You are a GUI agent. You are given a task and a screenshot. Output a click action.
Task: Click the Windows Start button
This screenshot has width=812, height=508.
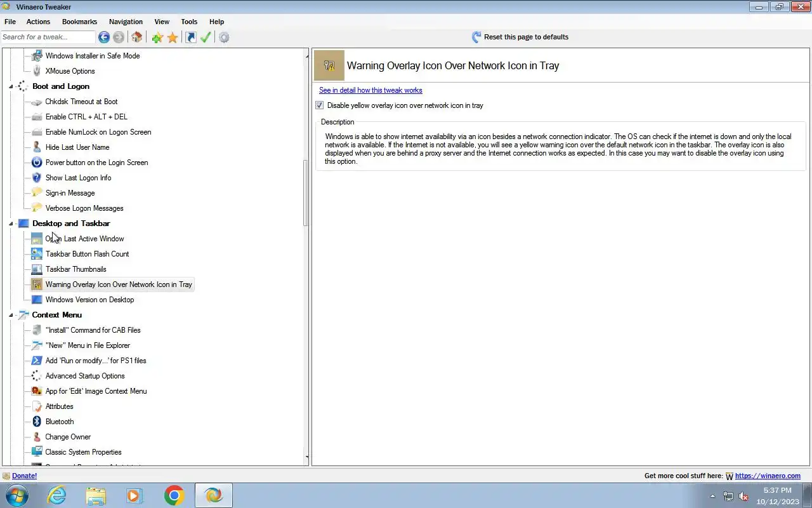pyautogui.click(x=16, y=495)
